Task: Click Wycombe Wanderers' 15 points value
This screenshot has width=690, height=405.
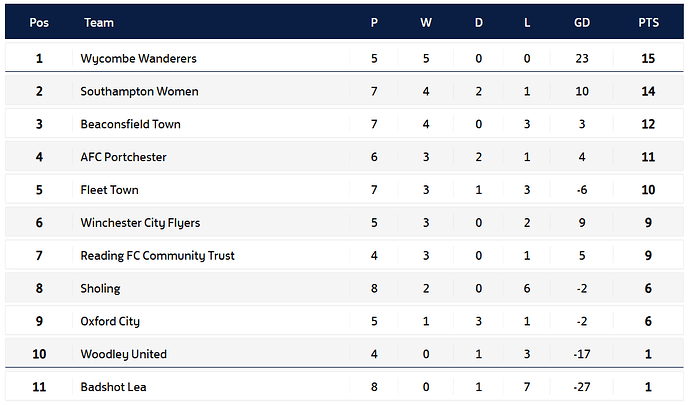Action: pyautogui.click(x=648, y=59)
